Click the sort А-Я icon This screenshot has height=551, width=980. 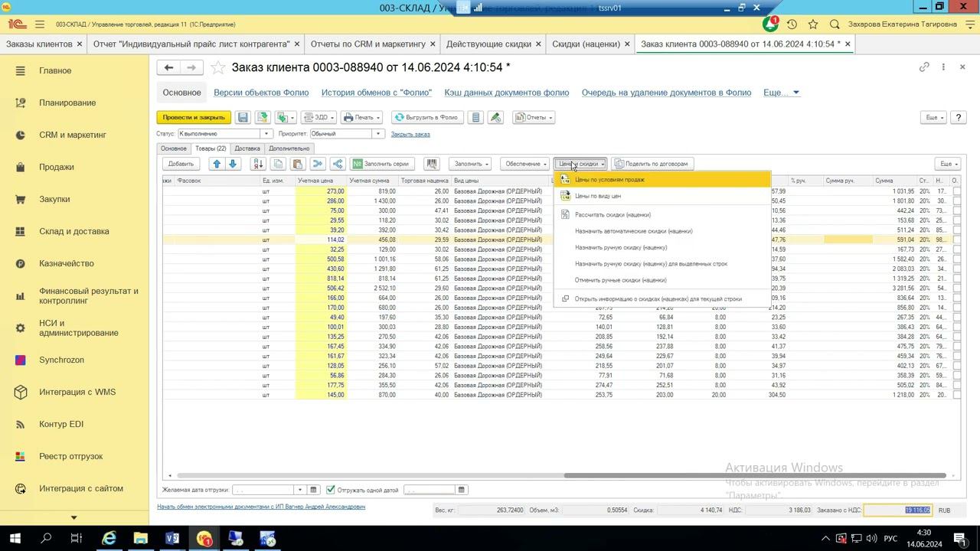258,164
